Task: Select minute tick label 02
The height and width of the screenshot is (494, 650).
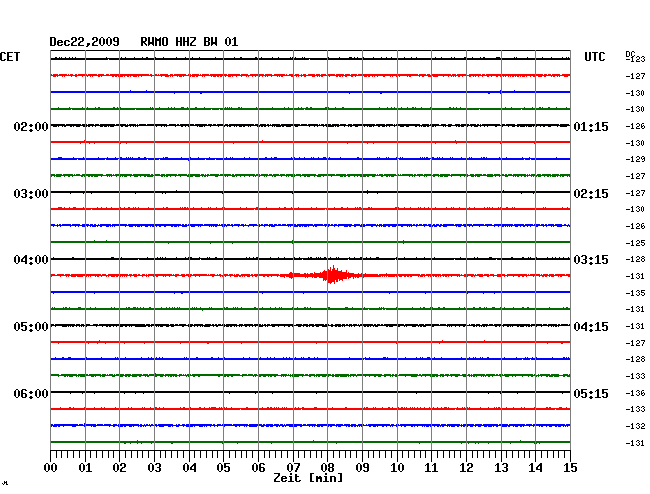Action: pyautogui.click(x=119, y=467)
